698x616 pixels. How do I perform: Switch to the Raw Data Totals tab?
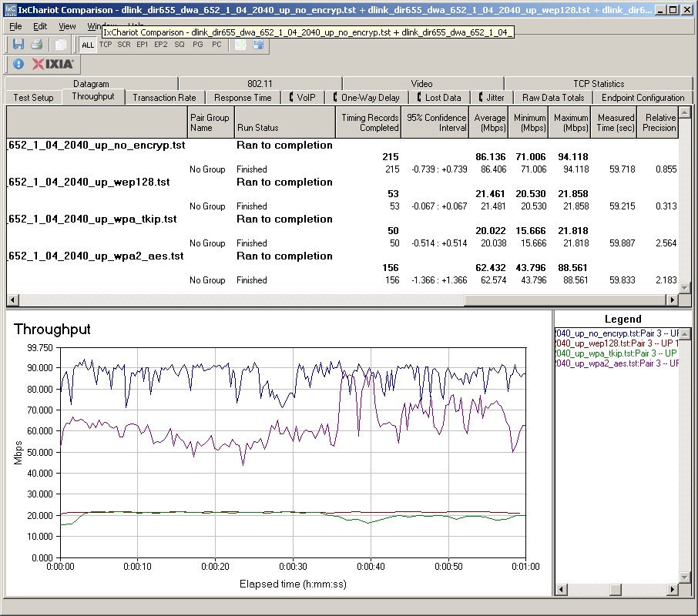pyautogui.click(x=553, y=98)
